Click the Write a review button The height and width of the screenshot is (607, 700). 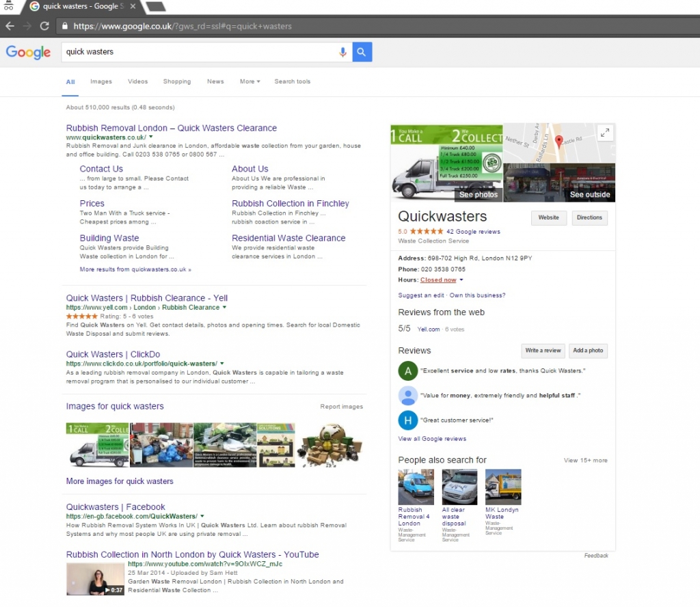[x=543, y=351]
